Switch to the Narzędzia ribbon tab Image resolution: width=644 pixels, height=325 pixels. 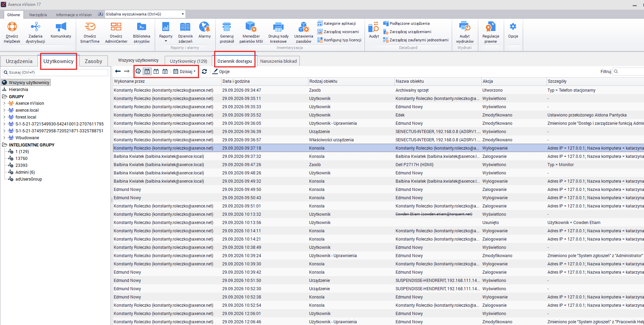(38, 15)
